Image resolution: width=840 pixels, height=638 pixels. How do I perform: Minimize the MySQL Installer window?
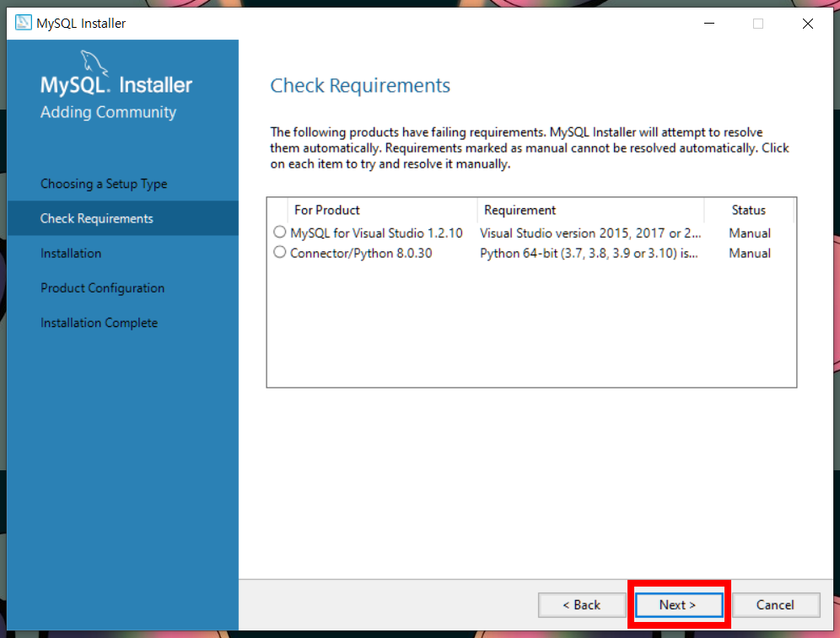pos(709,23)
